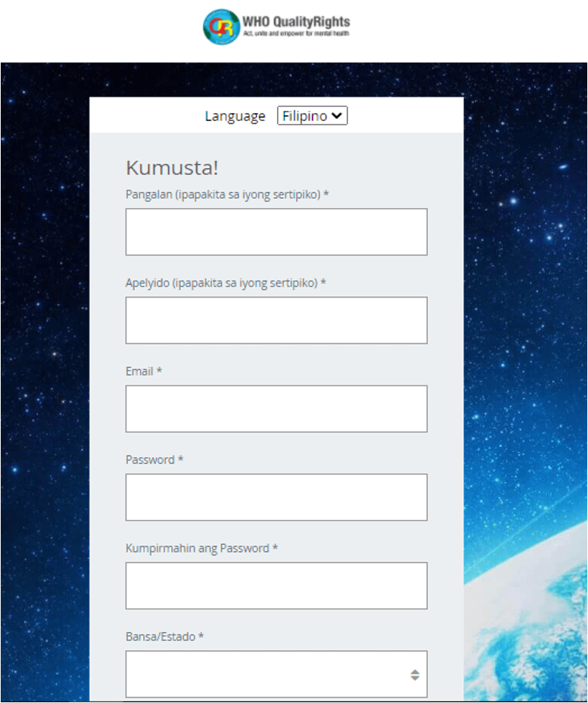Click 'Apelyido (ipapakita sa iyong sertipiko)' label
Screen dimensions: 588x703
[225, 283]
